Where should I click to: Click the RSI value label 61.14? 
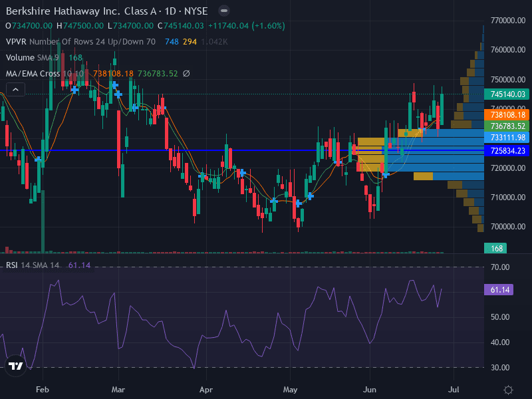pos(498,290)
